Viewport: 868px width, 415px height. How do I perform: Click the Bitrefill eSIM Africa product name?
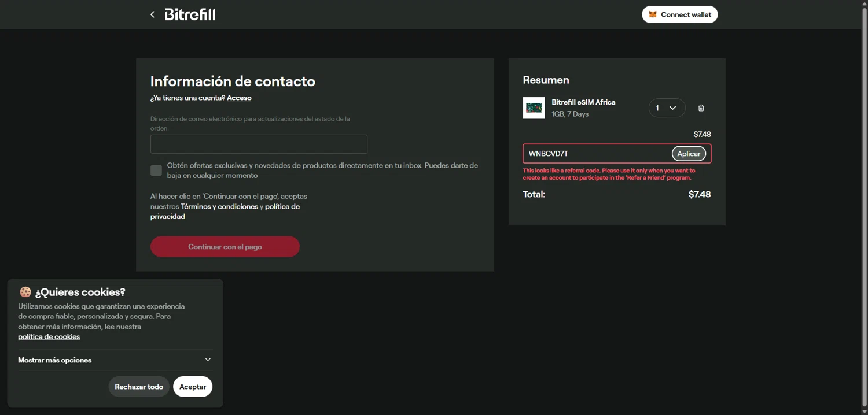583,102
